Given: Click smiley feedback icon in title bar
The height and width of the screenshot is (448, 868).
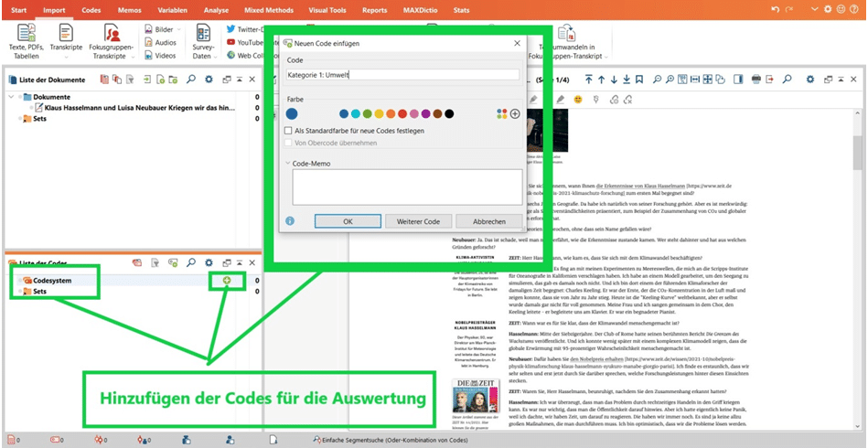Looking at the screenshot, I should pyautogui.click(x=842, y=9).
